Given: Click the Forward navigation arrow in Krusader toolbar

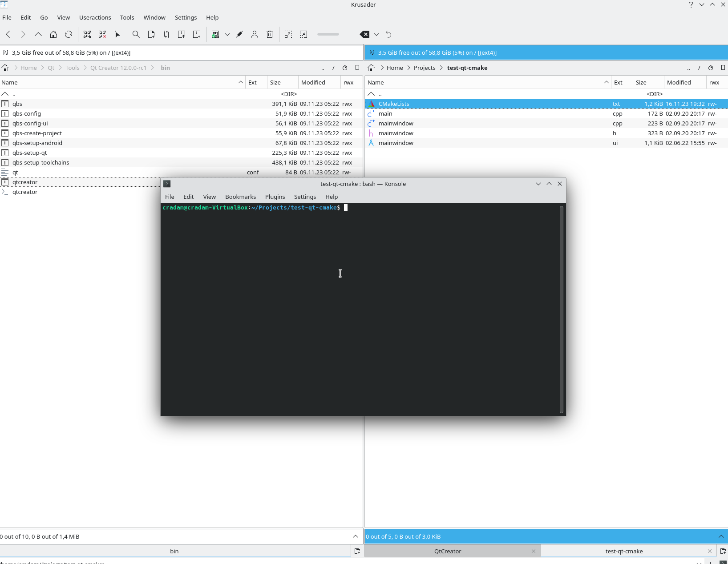Looking at the screenshot, I should click(23, 34).
